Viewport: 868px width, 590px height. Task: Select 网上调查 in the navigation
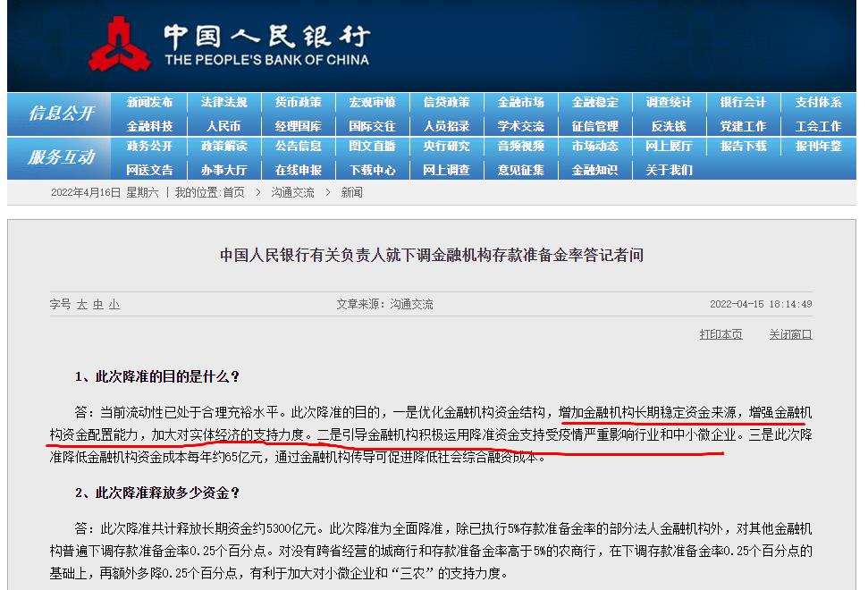(446, 170)
